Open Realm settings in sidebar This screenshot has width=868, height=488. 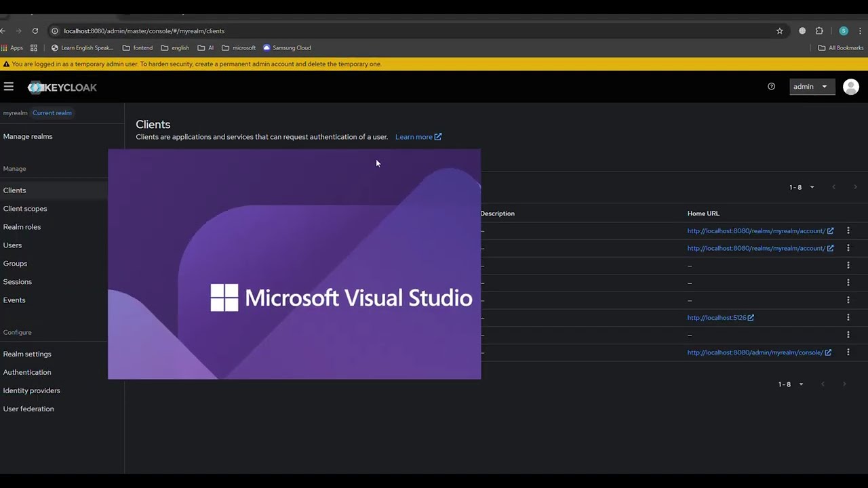point(27,354)
